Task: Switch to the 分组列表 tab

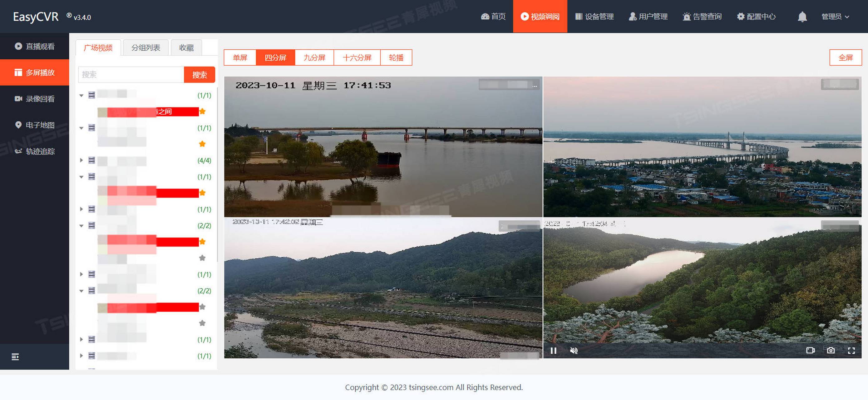Action: (x=146, y=47)
